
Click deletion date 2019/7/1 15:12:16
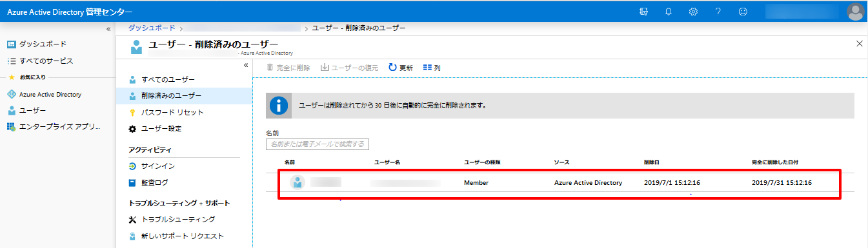tap(672, 183)
